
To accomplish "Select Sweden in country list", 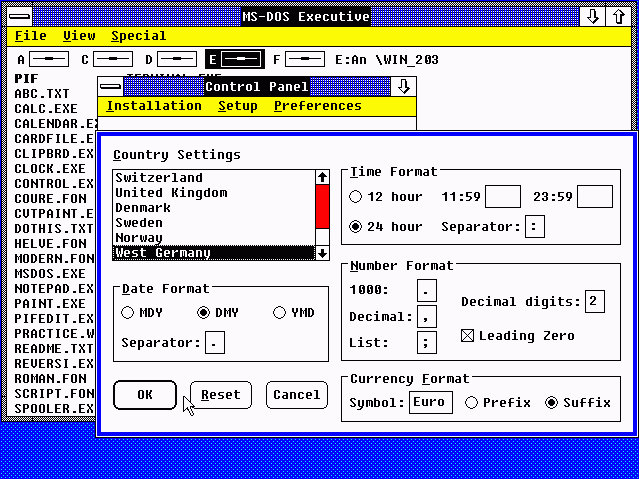I will pos(214,223).
